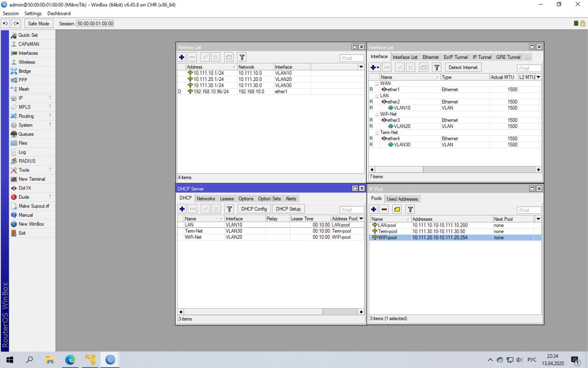Add new entry in Address List window
Viewport: 588px width, 368px height.
(x=182, y=57)
